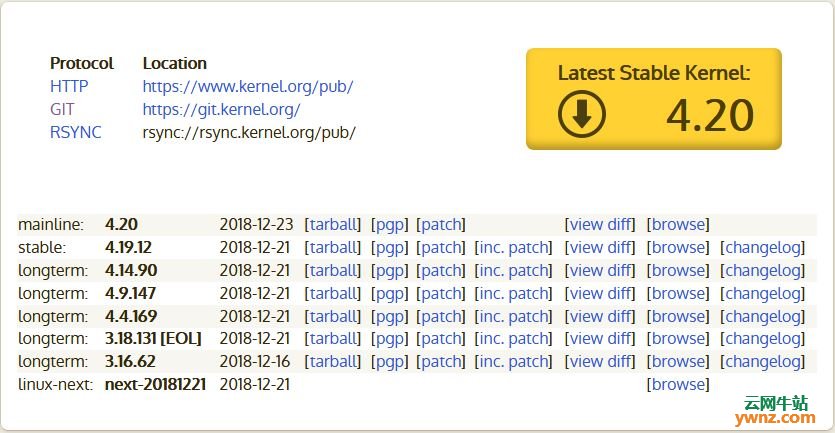The width and height of the screenshot is (835, 433).
Task: Download tarball for longterm 4.9.147
Action: (333, 293)
